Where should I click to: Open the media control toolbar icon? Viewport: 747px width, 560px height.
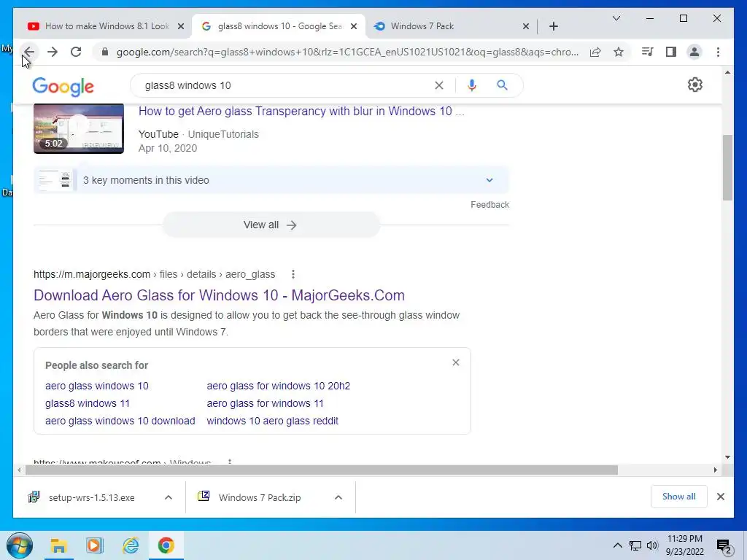[648, 52]
